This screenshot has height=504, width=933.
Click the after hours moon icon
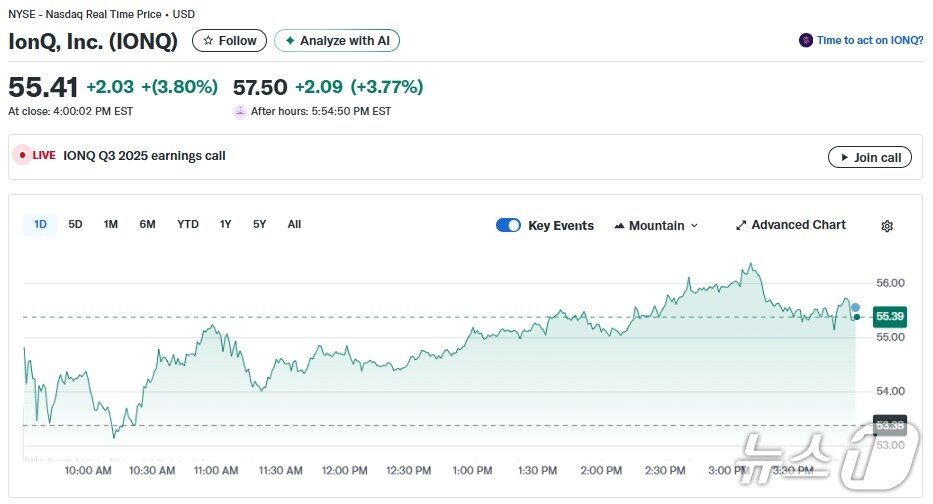tap(240, 112)
